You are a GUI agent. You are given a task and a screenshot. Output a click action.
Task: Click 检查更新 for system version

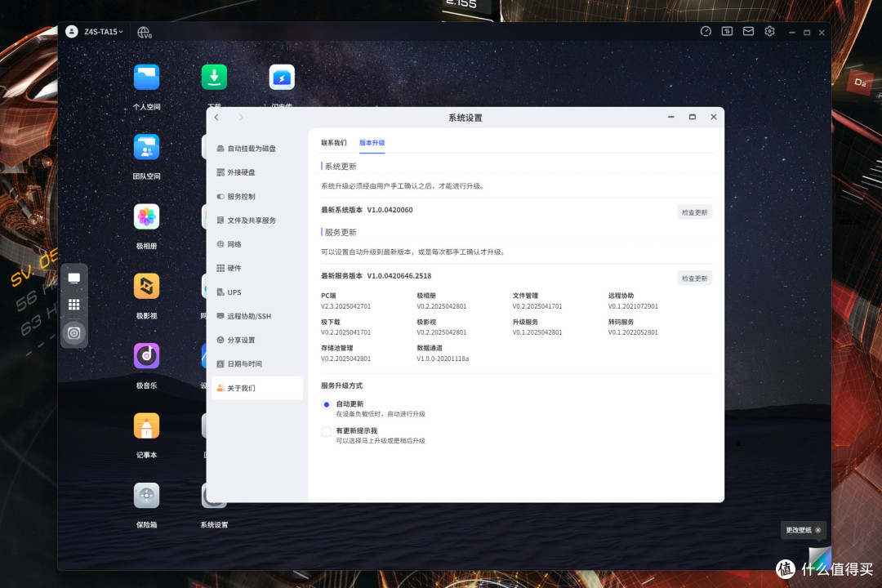tap(694, 212)
